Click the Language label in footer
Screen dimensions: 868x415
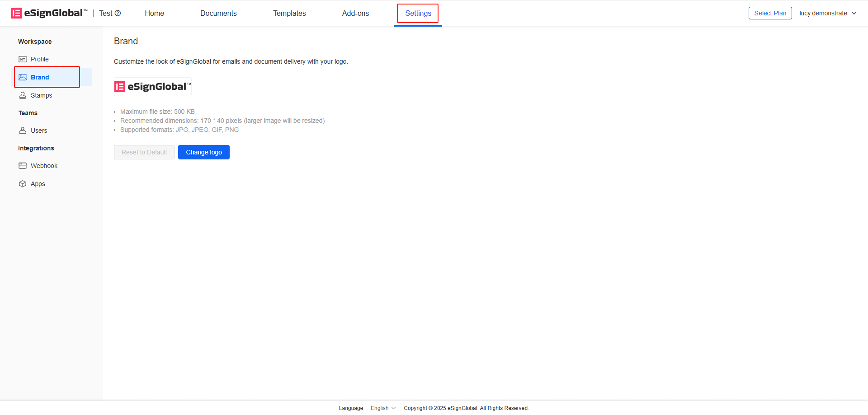pyautogui.click(x=351, y=408)
